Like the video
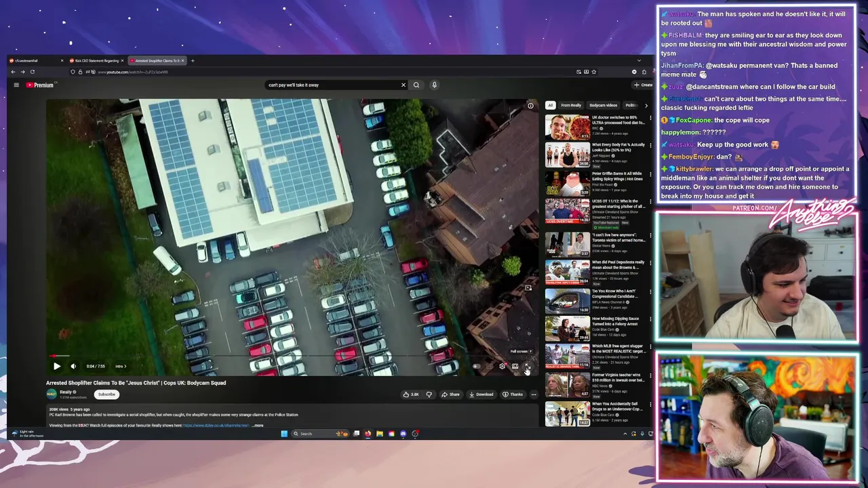The width and height of the screenshot is (868, 488). click(410, 394)
